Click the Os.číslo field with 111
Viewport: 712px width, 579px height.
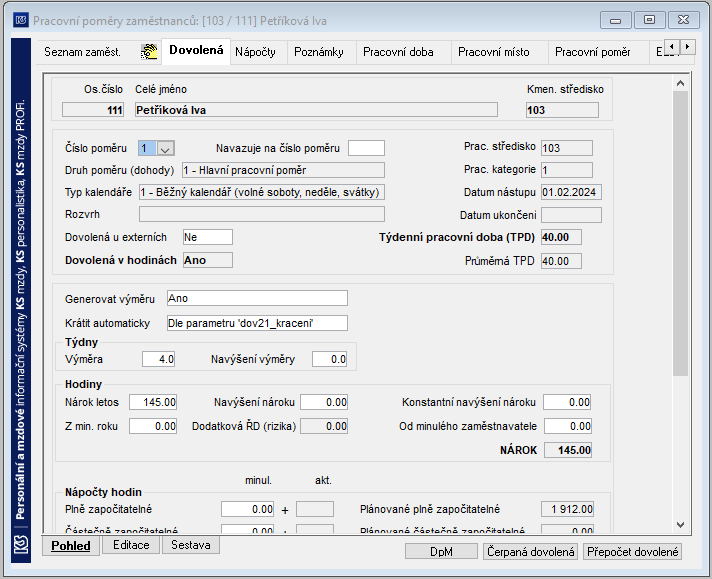click(x=93, y=110)
